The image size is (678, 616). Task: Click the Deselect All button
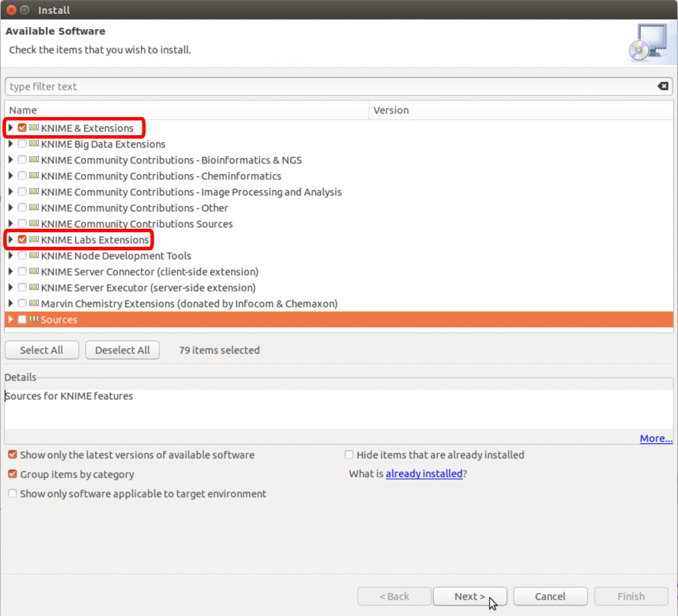pyautogui.click(x=122, y=350)
